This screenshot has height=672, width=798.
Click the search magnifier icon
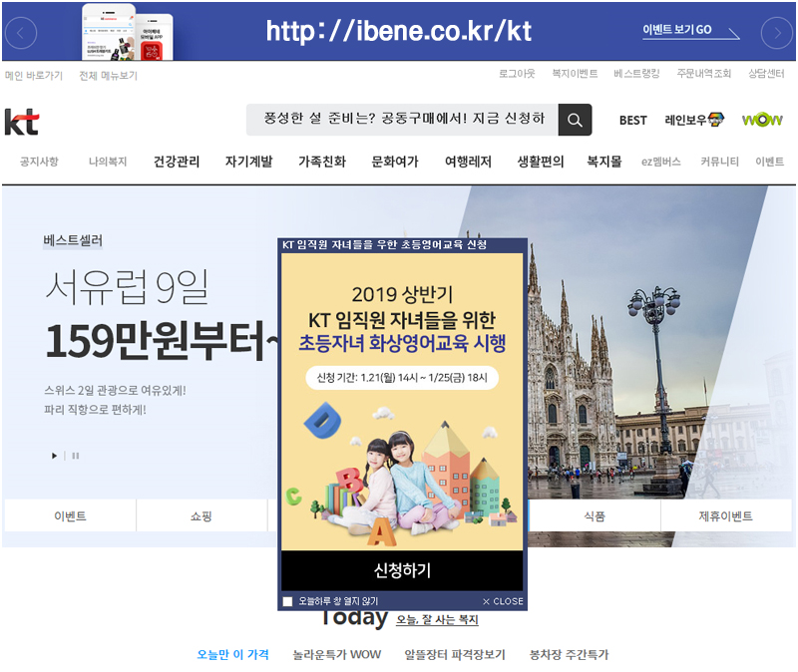coord(575,120)
